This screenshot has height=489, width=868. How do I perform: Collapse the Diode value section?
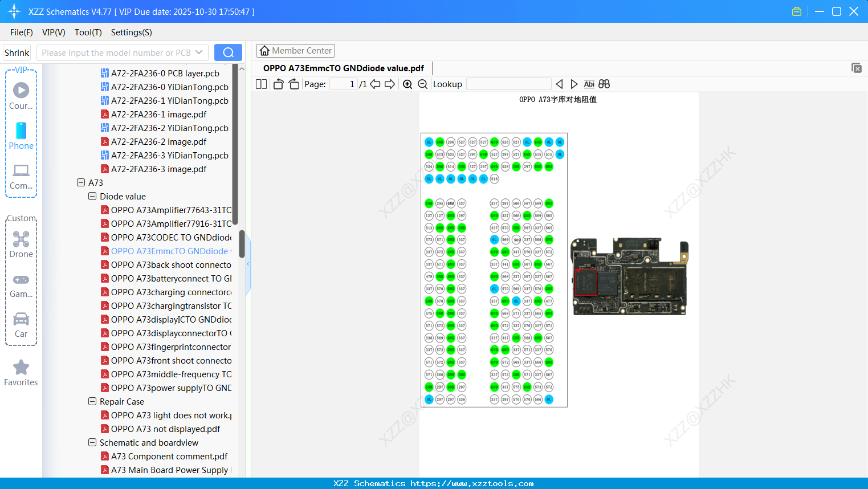[x=92, y=196]
